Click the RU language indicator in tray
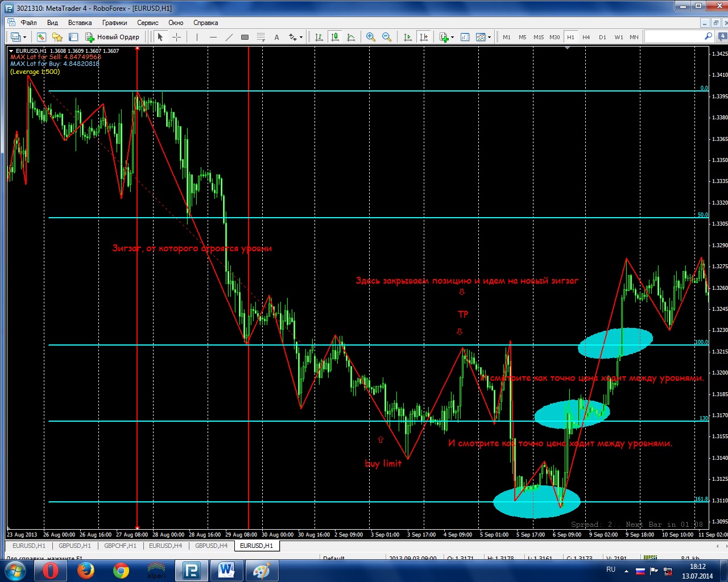Viewport: 728px width, 582px height. 611,569
